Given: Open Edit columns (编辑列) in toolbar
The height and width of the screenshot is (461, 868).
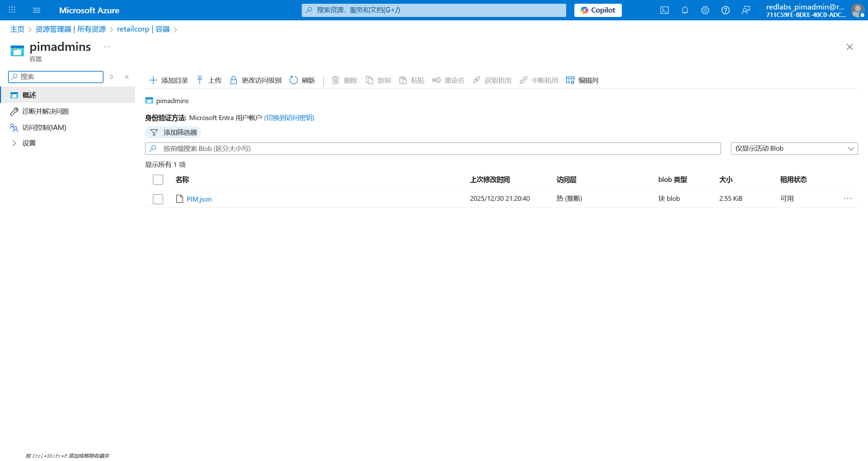Looking at the screenshot, I should click(582, 80).
